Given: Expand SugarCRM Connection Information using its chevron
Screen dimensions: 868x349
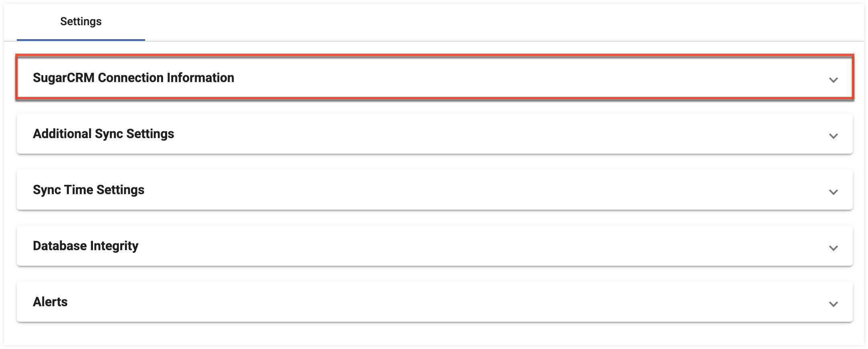Looking at the screenshot, I should click(834, 80).
